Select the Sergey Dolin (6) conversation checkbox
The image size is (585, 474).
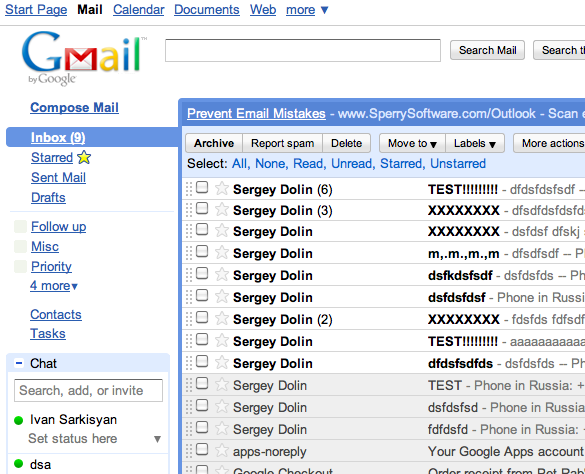(202, 187)
